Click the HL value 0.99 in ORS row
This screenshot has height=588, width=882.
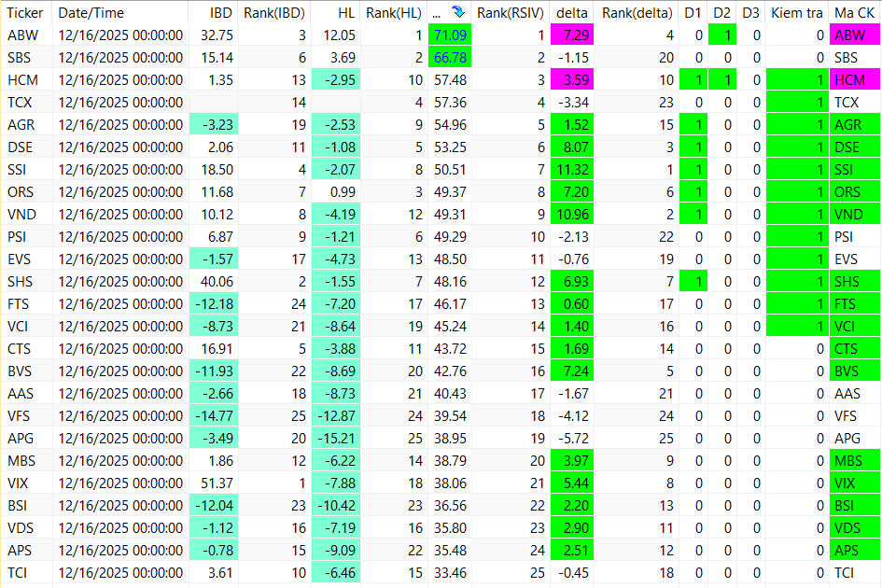[343, 192]
